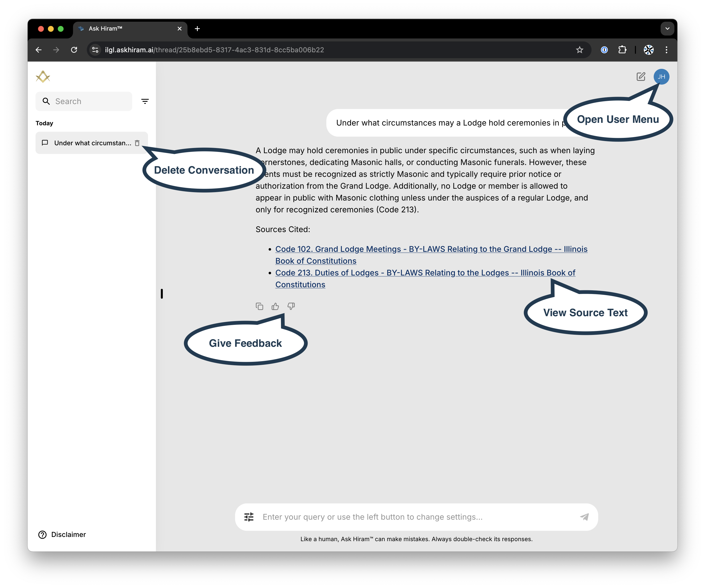Start a new conversation with the pencil icon
The height and width of the screenshot is (588, 705).
(x=641, y=76)
